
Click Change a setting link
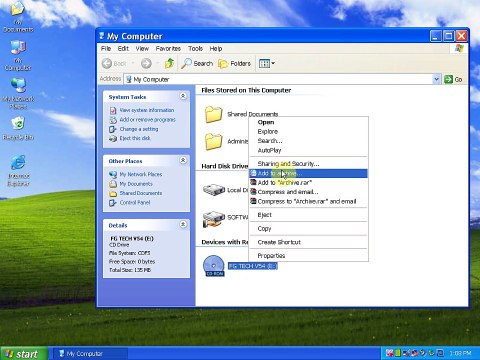139,129
